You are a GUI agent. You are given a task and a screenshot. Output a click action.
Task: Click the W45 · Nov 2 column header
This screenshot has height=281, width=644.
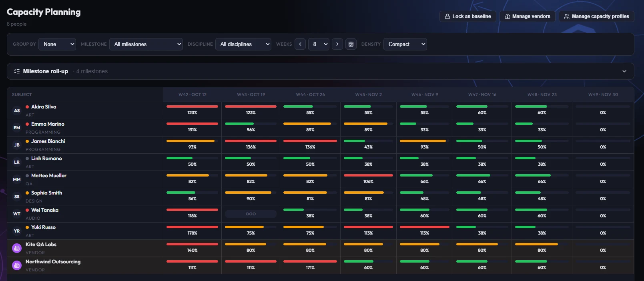[x=368, y=94]
